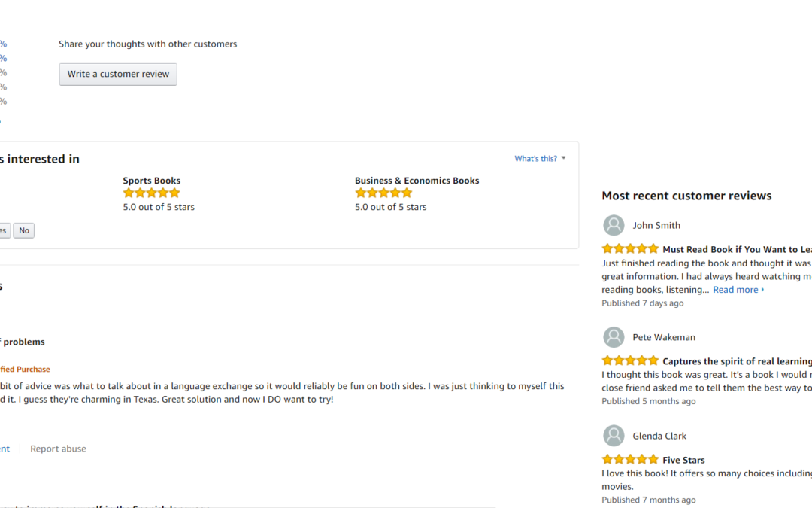
Task: Click Sports Books five-star rating
Action: point(151,193)
